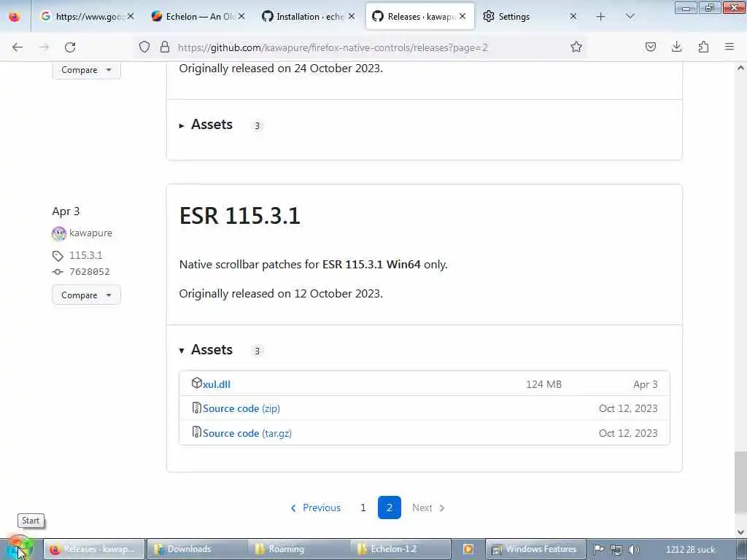The height and width of the screenshot is (560, 747).
Task: Reload the current GitHub page
Action: coord(70,47)
